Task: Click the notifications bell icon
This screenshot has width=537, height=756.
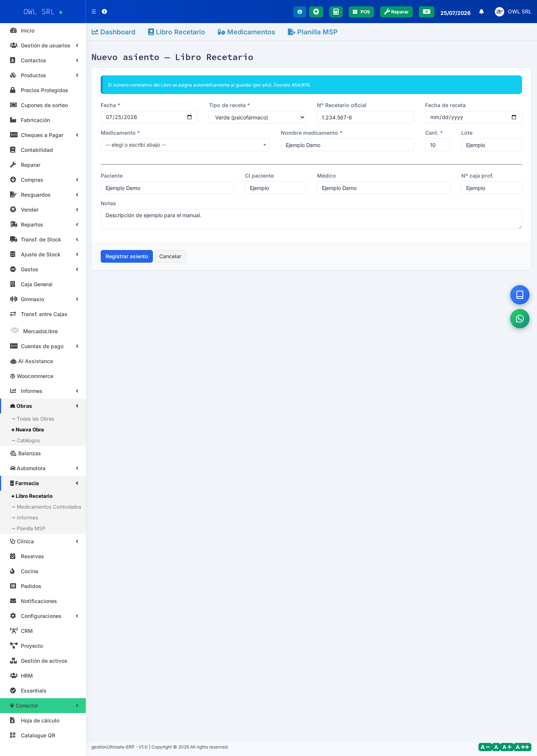Action: point(481,12)
